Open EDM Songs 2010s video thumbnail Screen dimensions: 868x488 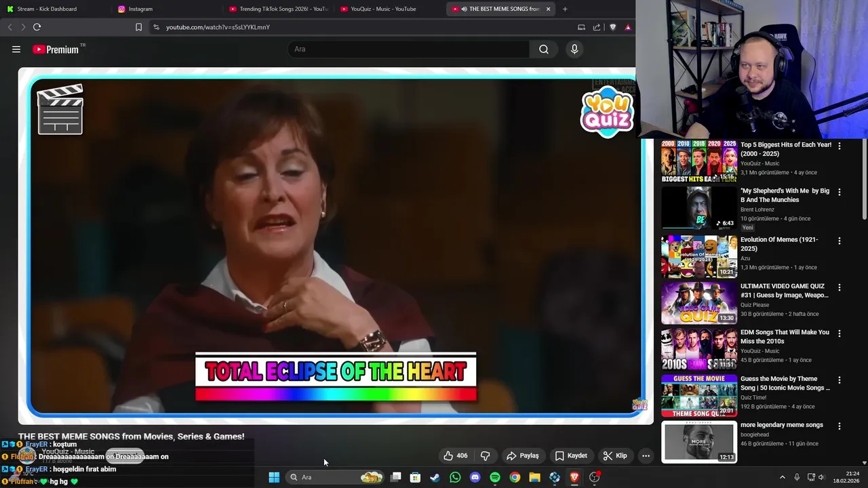(x=699, y=349)
